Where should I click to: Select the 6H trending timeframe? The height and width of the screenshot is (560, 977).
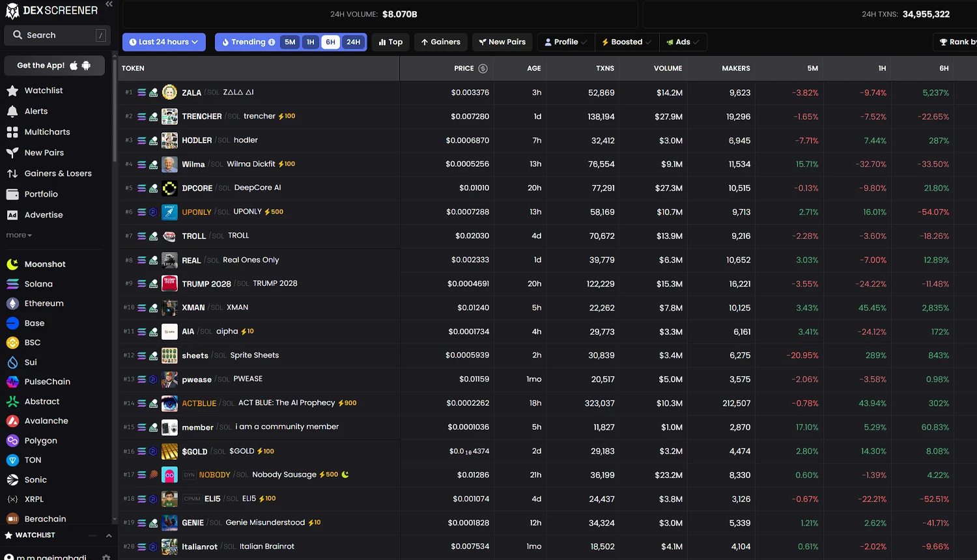tap(331, 42)
